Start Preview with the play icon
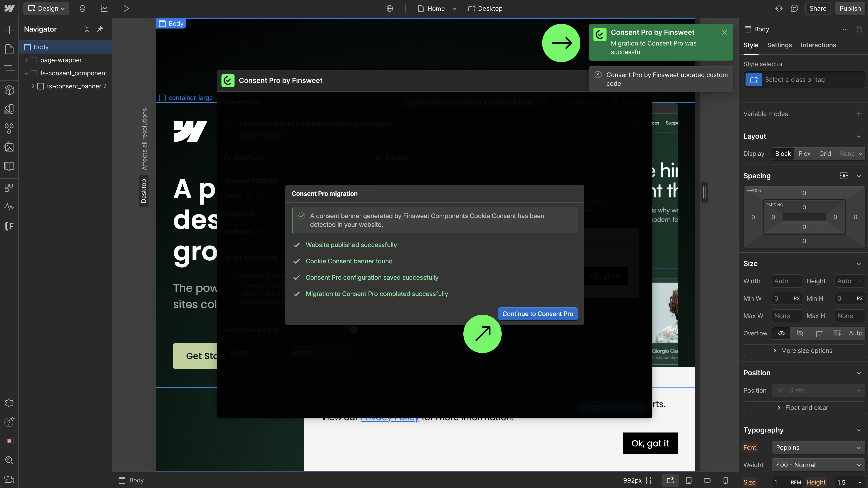 [126, 8]
